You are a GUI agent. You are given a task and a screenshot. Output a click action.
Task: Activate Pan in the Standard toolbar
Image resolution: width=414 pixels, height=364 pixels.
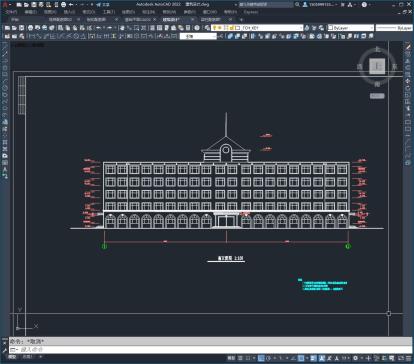pos(122,28)
